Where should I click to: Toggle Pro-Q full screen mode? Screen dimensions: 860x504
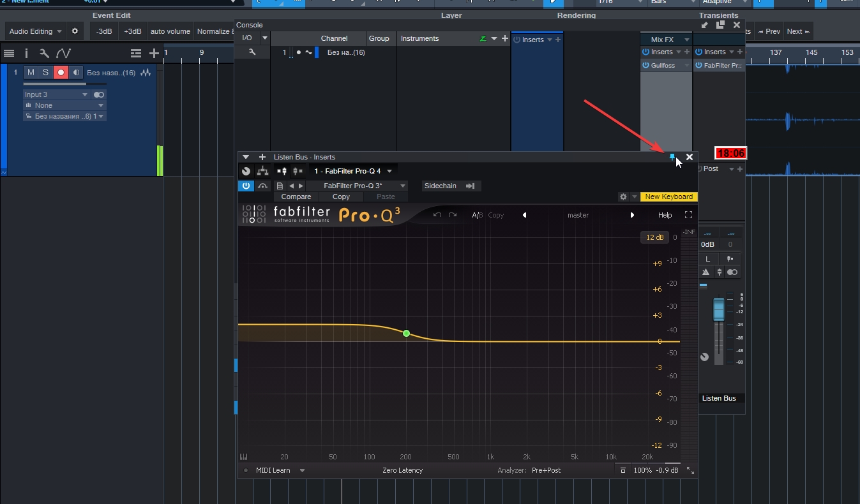688,215
